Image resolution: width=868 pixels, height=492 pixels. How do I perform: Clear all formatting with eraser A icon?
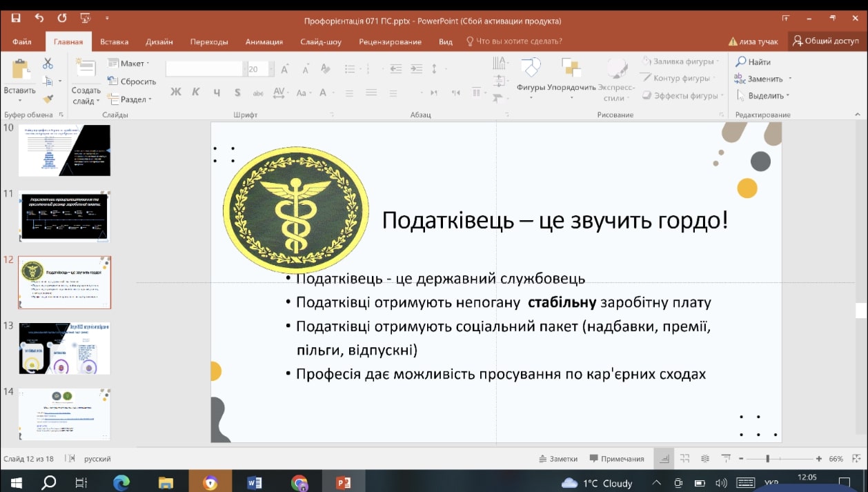pyautogui.click(x=324, y=69)
